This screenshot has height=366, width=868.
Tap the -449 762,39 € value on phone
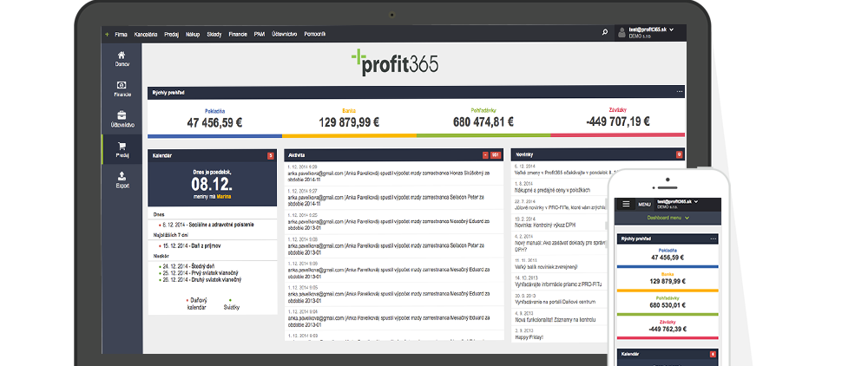(667, 329)
